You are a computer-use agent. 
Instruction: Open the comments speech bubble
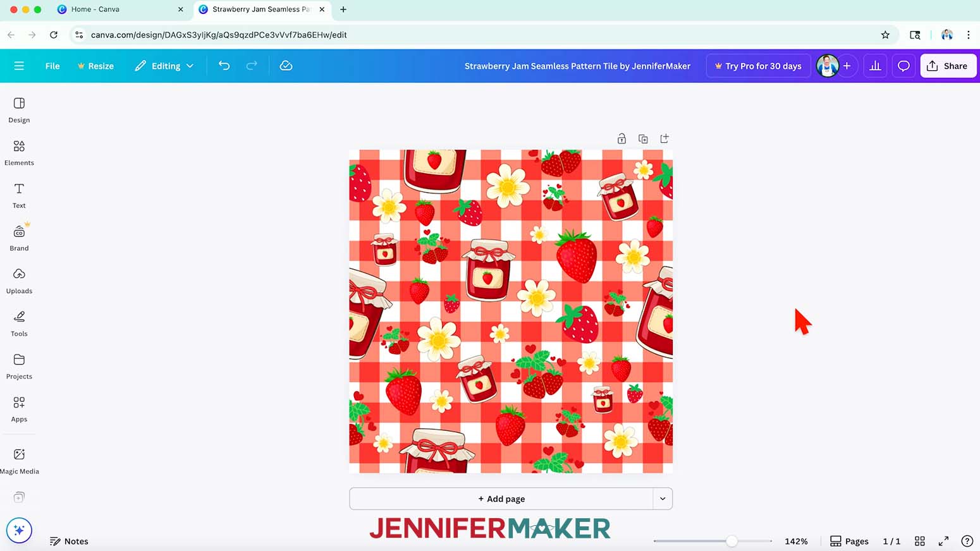click(x=903, y=66)
